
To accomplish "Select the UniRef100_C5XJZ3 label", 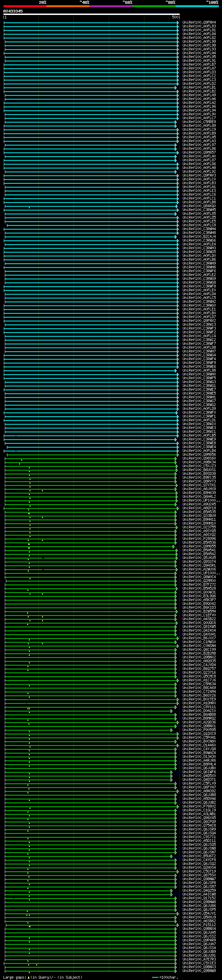I will pyautogui.click(x=199, y=465).
